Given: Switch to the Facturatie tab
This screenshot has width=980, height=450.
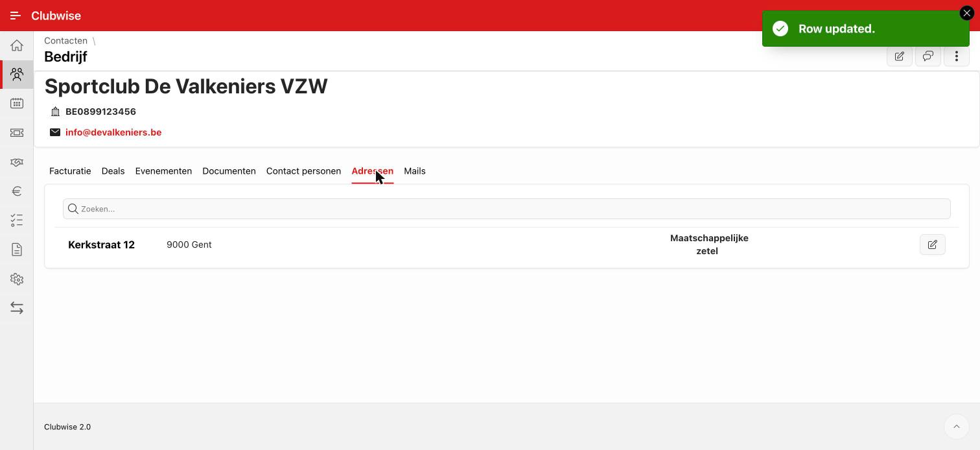Looking at the screenshot, I should (70, 171).
